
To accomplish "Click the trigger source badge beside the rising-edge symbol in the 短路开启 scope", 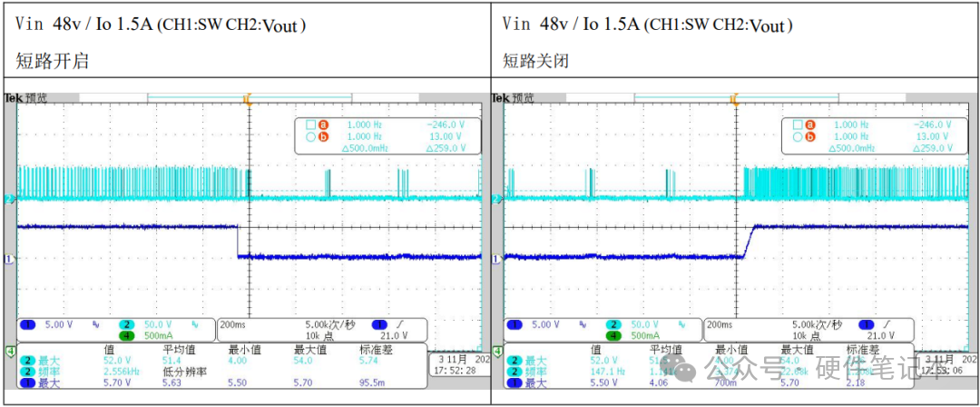I will point(379,325).
